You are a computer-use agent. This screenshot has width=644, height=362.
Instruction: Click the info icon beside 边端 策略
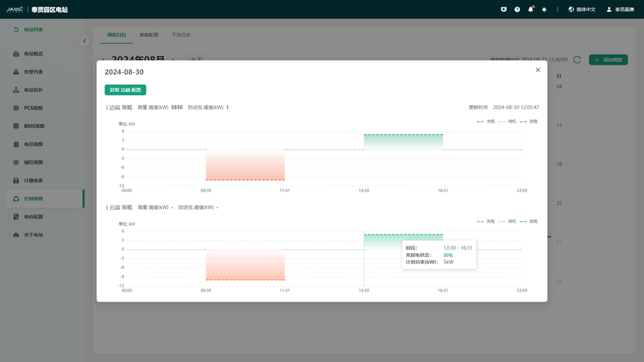pyautogui.click(x=106, y=108)
